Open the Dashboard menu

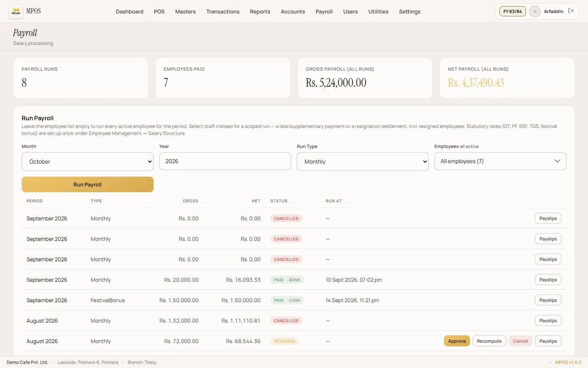129,12
